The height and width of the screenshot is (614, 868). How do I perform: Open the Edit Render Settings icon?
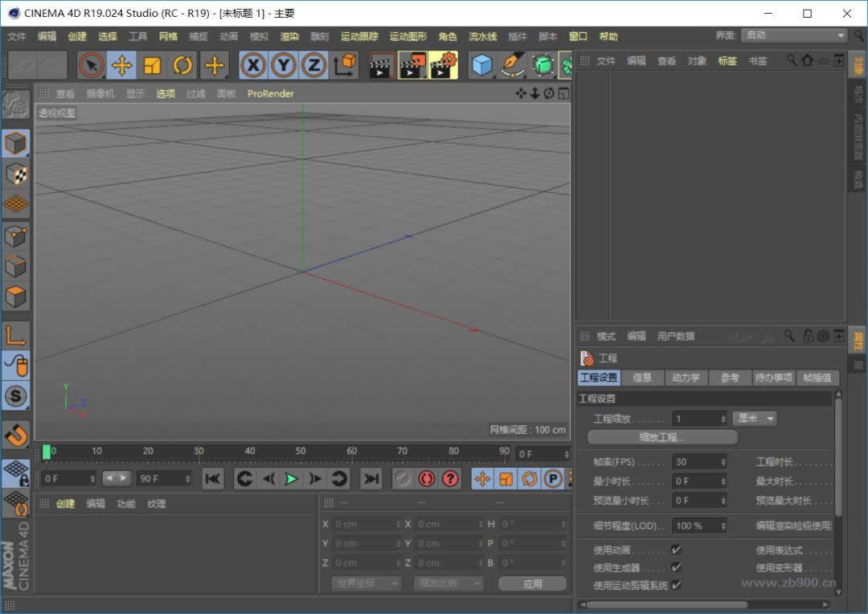coord(443,65)
